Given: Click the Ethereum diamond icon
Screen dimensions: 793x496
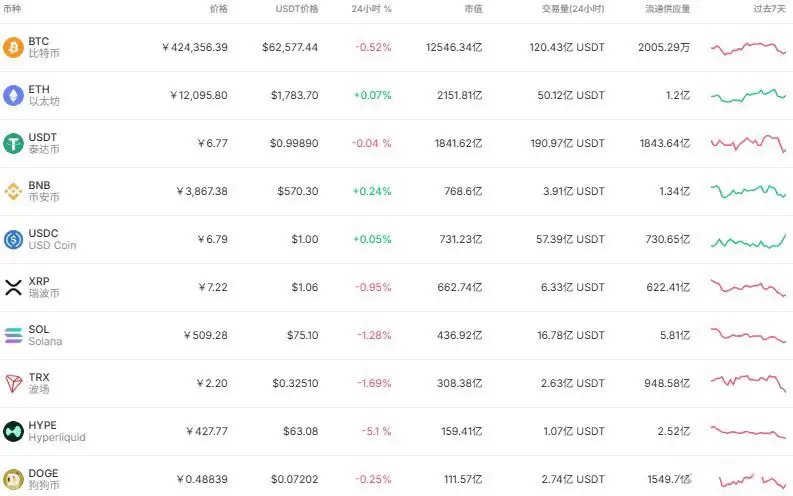Looking at the screenshot, I should tap(13, 96).
